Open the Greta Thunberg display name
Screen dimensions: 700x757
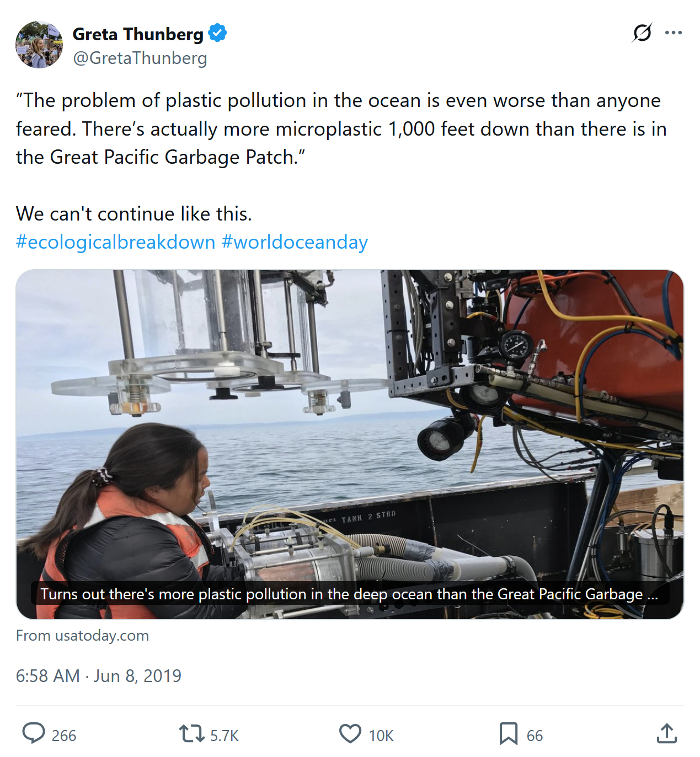tap(138, 34)
